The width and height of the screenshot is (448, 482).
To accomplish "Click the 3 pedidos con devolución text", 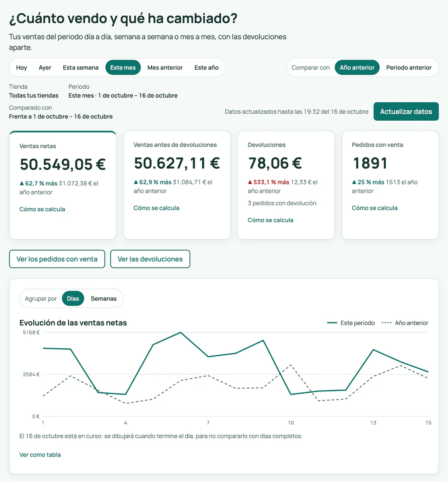I will (x=282, y=203).
